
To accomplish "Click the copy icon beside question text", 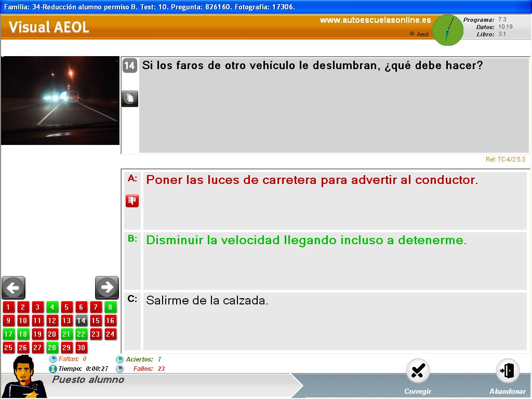I will pyautogui.click(x=130, y=98).
